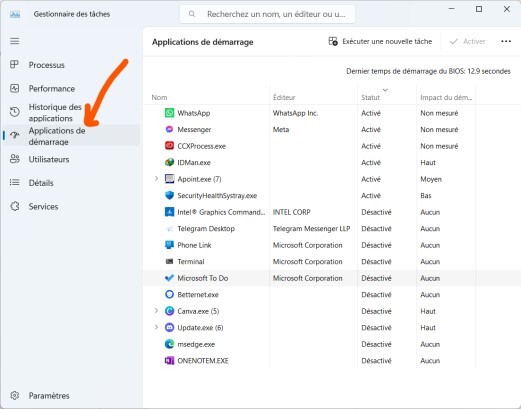The height and width of the screenshot is (409, 521).
Task: Click the Exécuter une nouvelle tâche icon
Action: coord(333,41)
